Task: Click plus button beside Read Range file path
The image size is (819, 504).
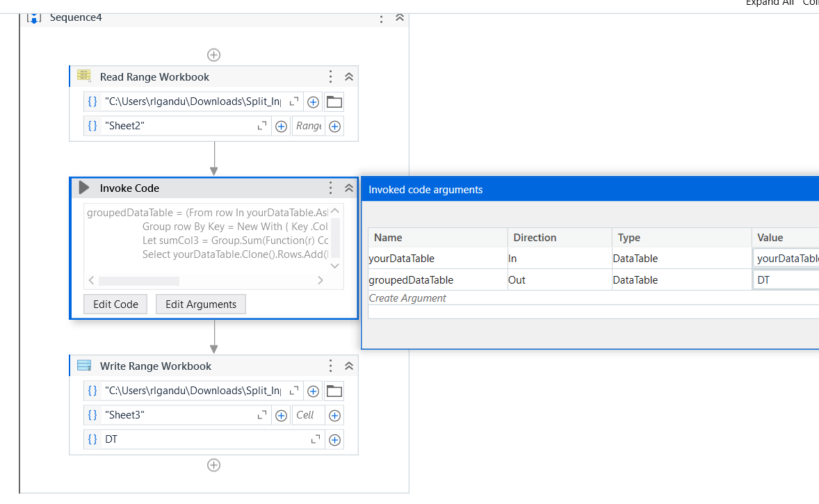Action: point(313,102)
